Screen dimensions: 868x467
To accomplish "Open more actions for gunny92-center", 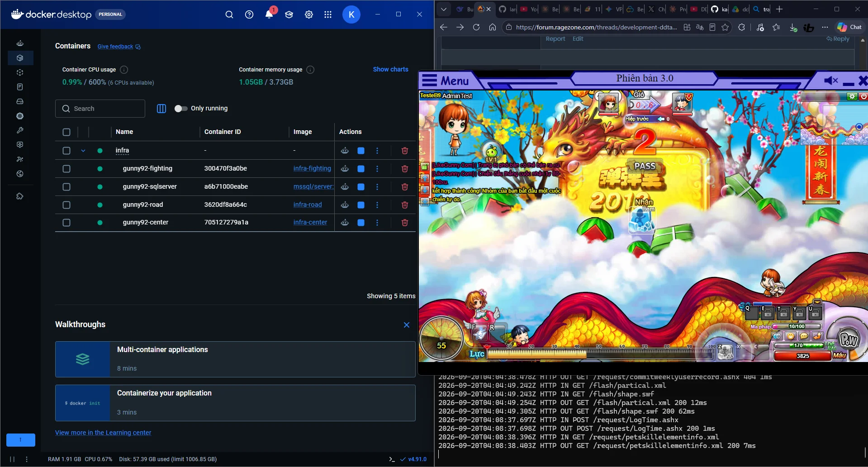I will pos(377,223).
